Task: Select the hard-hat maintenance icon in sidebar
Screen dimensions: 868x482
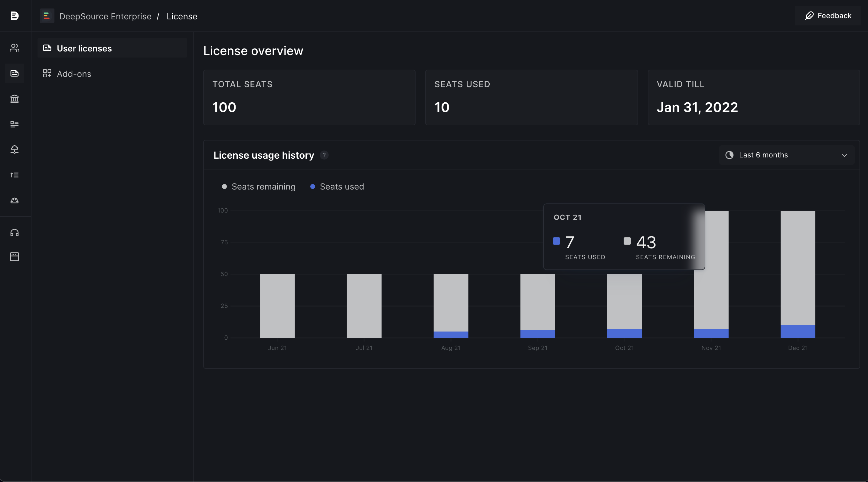Action: pos(15,201)
